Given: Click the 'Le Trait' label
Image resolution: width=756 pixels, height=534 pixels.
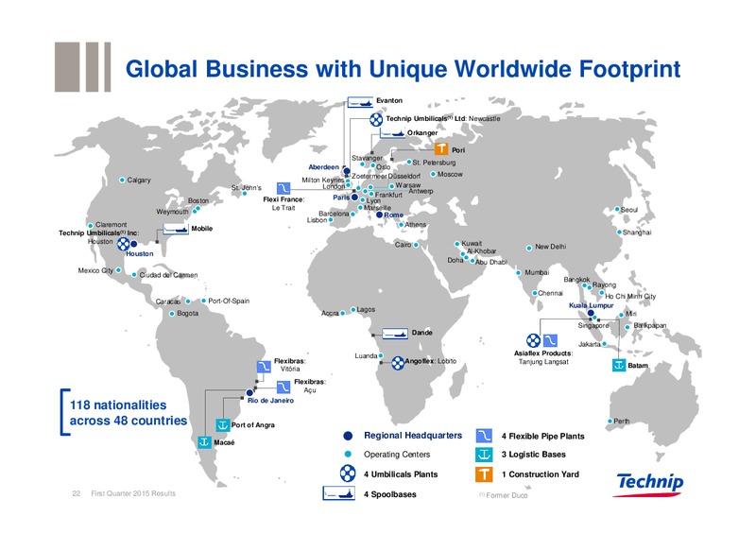Looking at the screenshot, I should point(283,208).
